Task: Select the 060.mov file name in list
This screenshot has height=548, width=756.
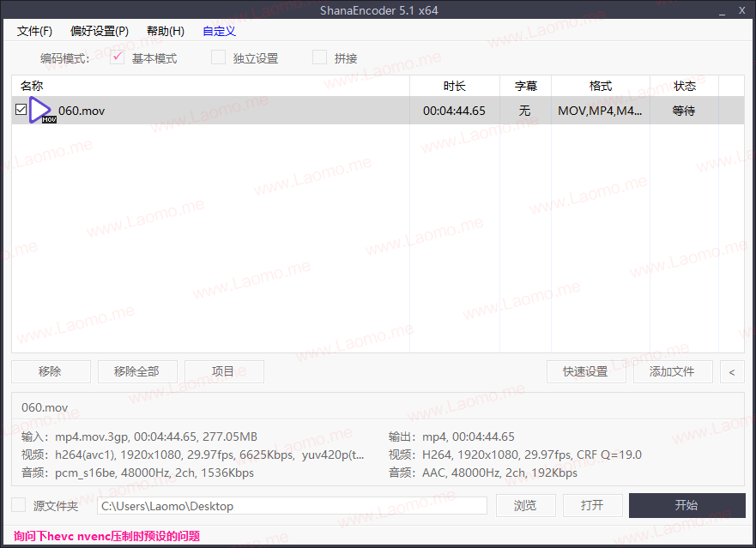Action: [82, 111]
